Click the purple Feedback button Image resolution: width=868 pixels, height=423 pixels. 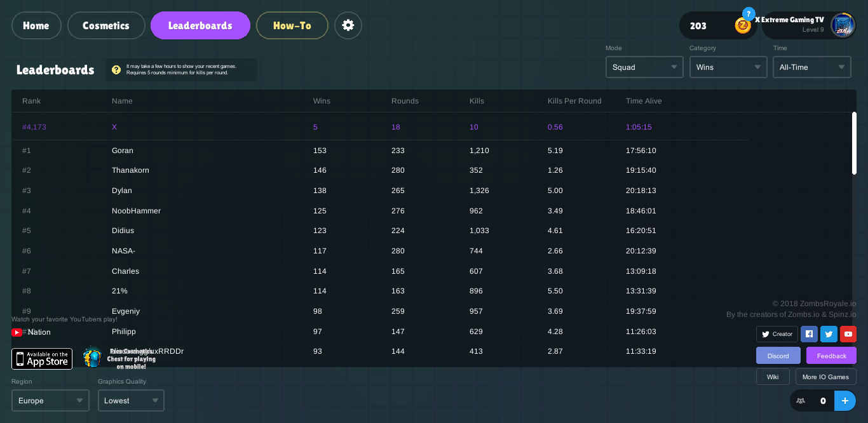831,356
